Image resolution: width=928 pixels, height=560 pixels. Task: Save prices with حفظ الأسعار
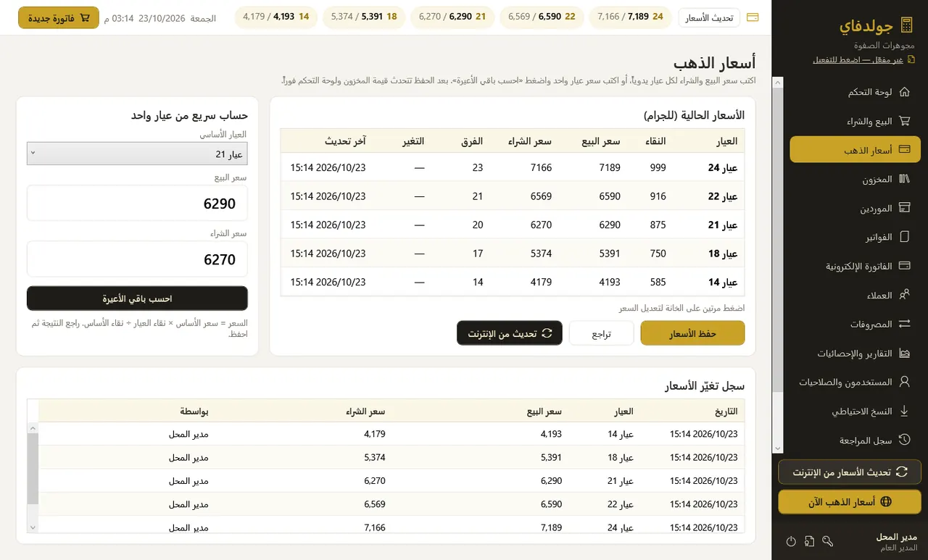pyautogui.click(x=693, y=333)
